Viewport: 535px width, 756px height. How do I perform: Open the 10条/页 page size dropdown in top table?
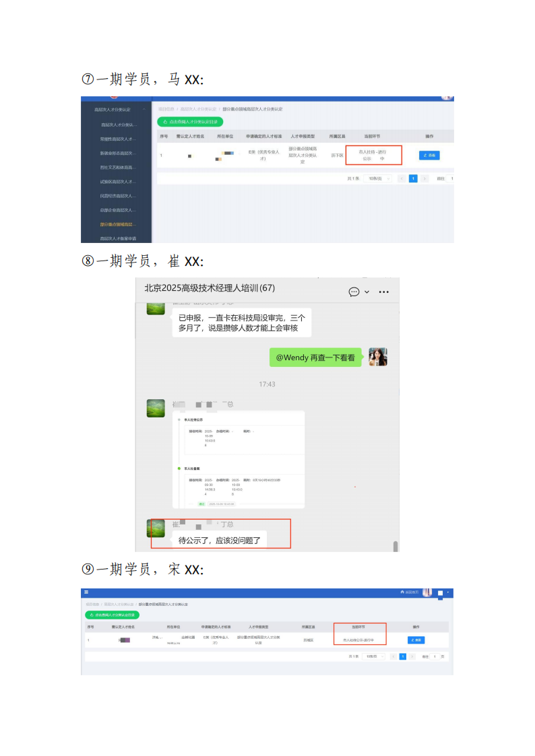[x=378, y=178]
